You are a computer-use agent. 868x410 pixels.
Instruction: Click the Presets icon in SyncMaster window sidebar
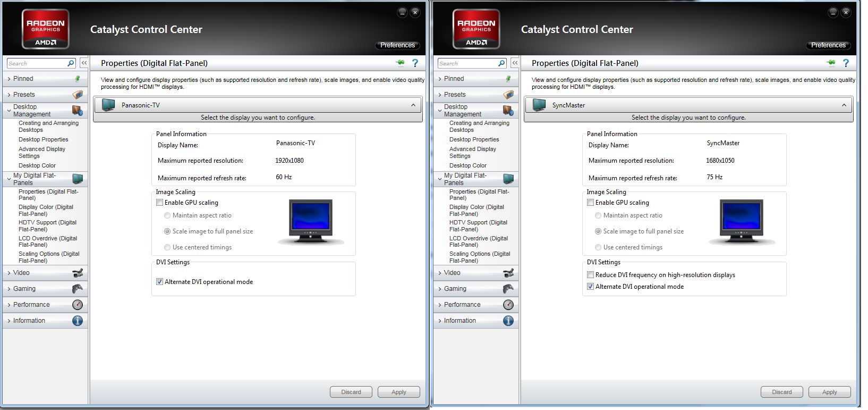pyautogui.click(x=508, y=95)
